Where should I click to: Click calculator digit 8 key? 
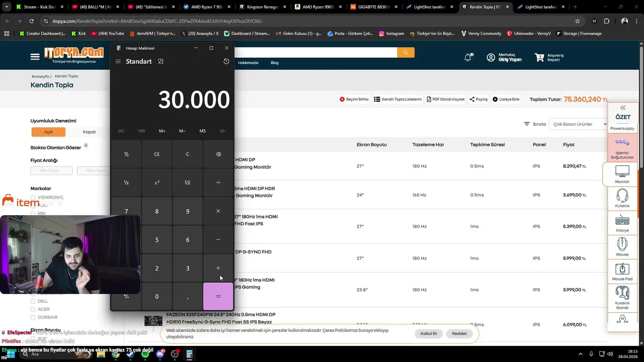[x=157, y=211]
